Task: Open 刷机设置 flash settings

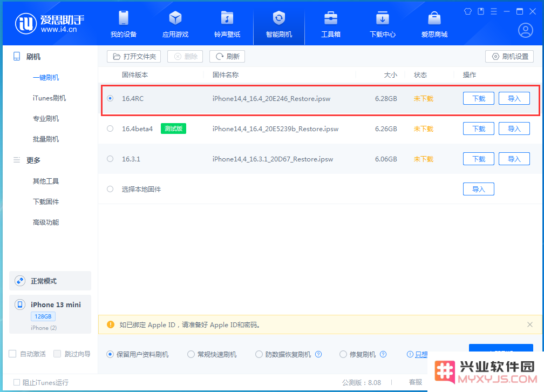Action: point(509,56)
